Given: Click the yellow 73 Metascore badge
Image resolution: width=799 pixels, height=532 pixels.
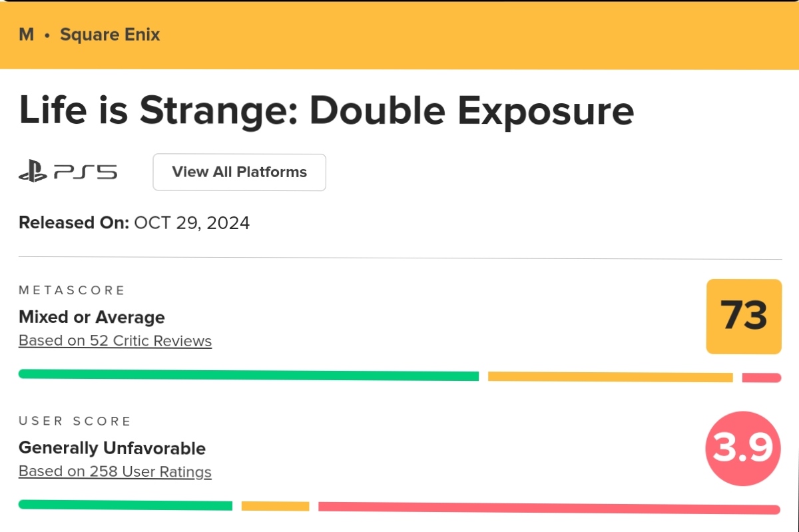Looking at the screenshot, I should 744,316.
